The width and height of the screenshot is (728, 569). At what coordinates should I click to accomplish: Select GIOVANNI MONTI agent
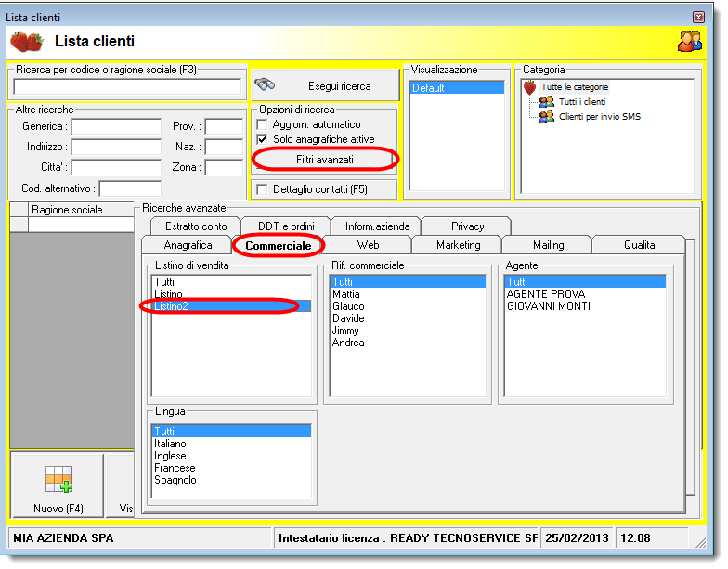(x=585, y=306)
